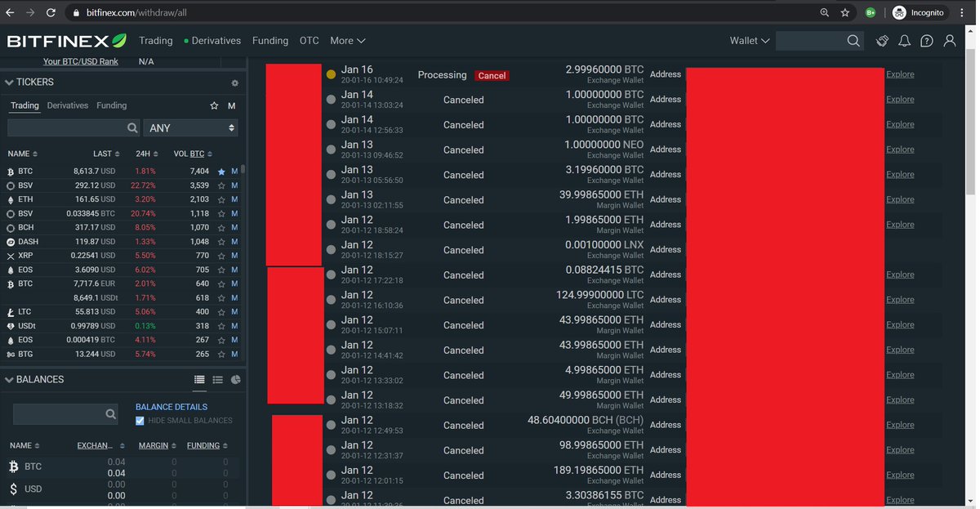Open the More dropdown menu
This screenshot has width=980, height=509.
pos(348,41)
